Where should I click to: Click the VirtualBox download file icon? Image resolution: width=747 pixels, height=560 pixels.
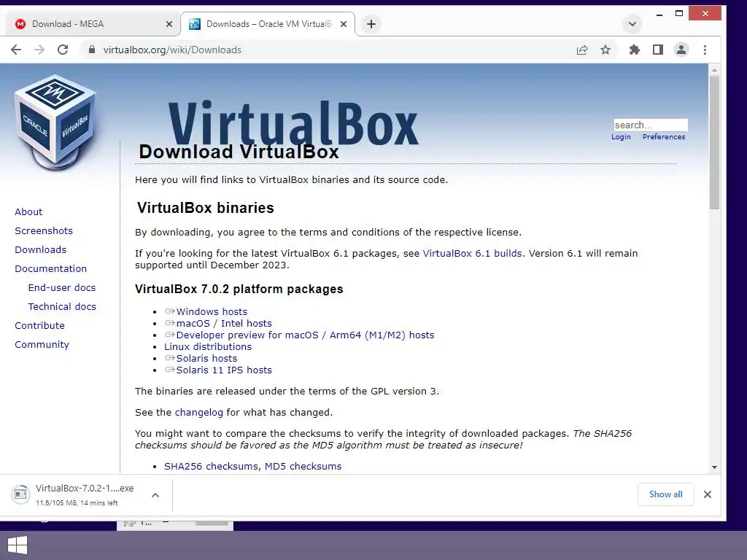point(21,494)
